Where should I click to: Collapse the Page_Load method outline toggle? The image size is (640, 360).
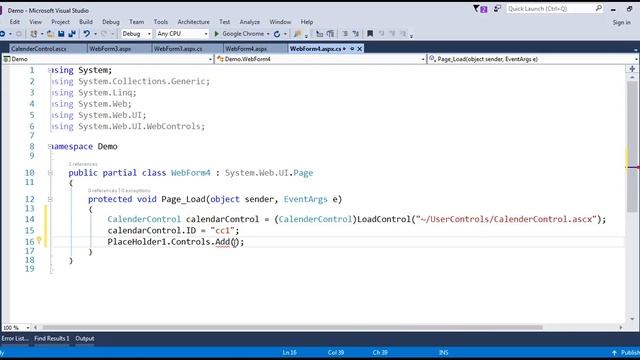point(50,200)
